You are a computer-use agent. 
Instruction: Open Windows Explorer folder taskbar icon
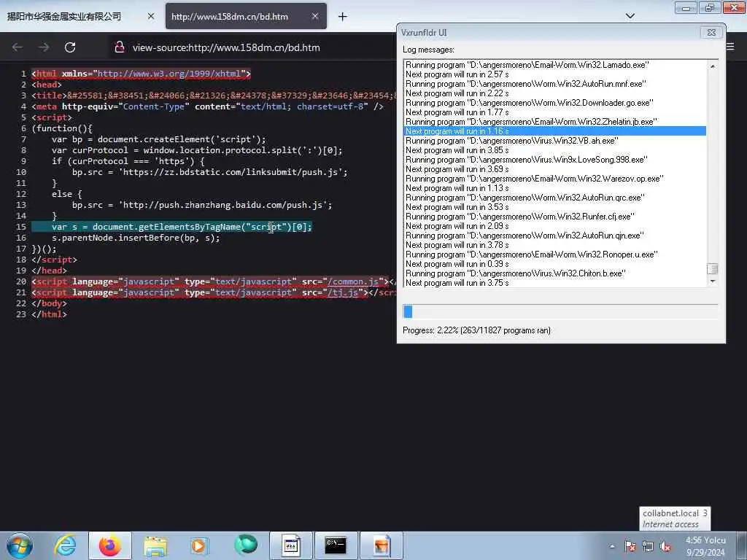point(155,545)
